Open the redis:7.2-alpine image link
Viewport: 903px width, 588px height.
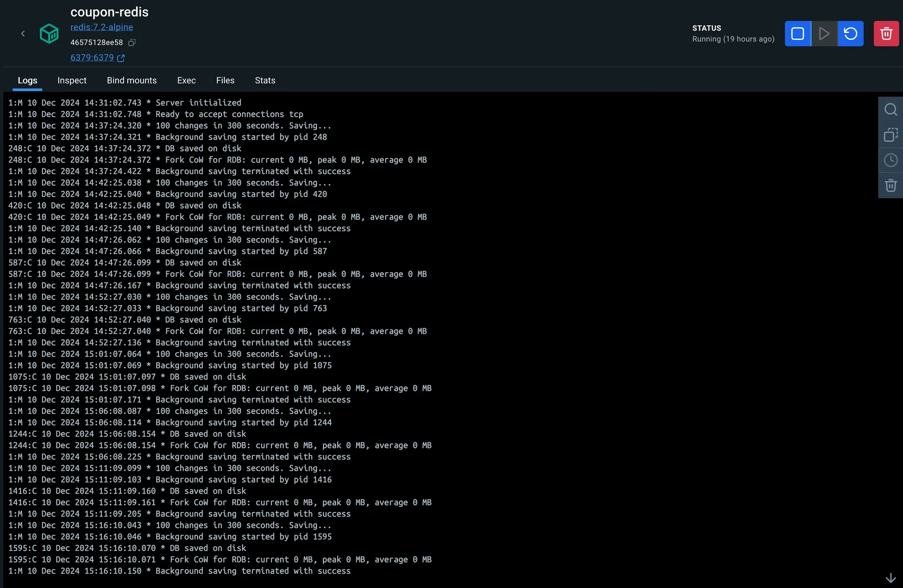pos(102,27)
